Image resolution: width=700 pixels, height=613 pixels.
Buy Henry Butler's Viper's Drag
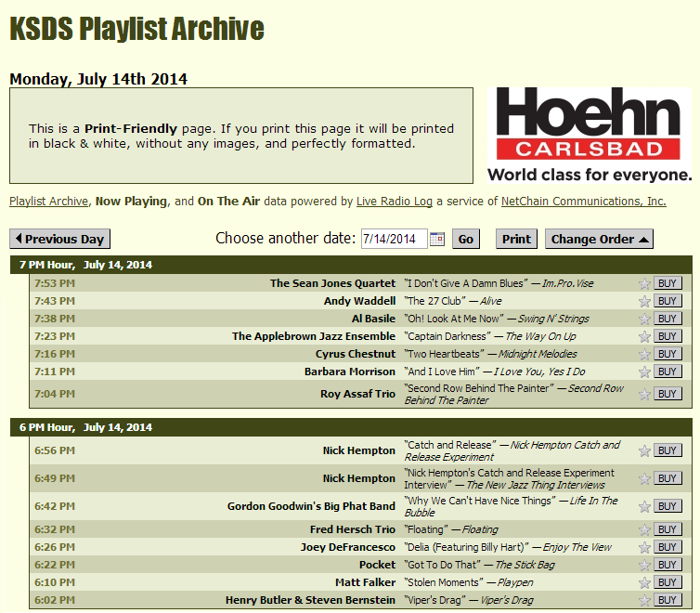(x=668, y=600)
